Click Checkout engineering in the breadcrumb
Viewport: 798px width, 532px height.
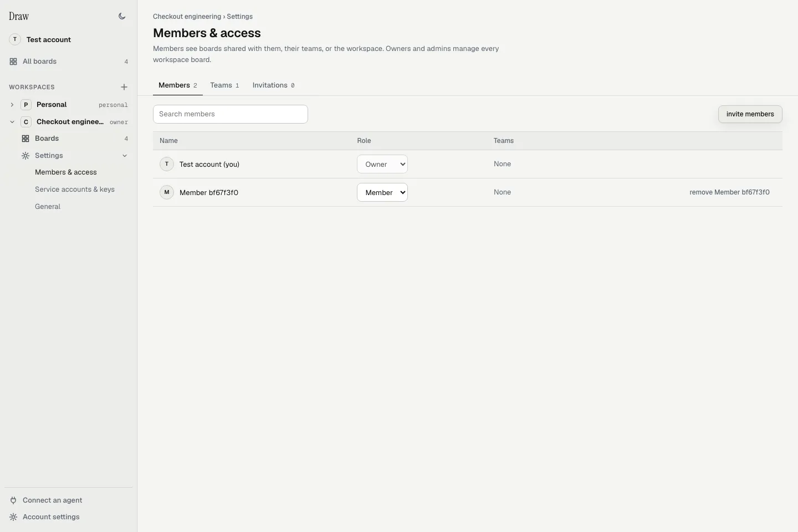187,17
